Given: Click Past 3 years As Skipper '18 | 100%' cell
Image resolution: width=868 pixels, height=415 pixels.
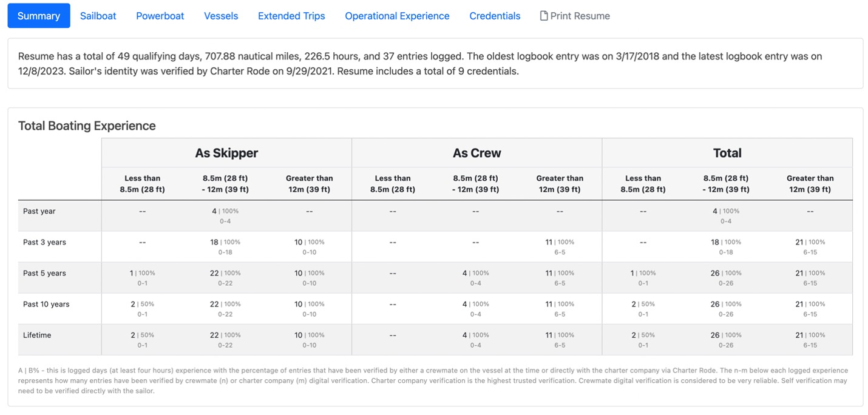Looking at the screenshot, I should 225,246.
